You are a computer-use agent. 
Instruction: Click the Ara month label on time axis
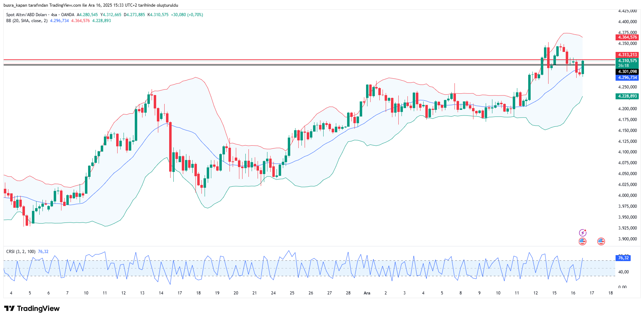click(367, 293)
